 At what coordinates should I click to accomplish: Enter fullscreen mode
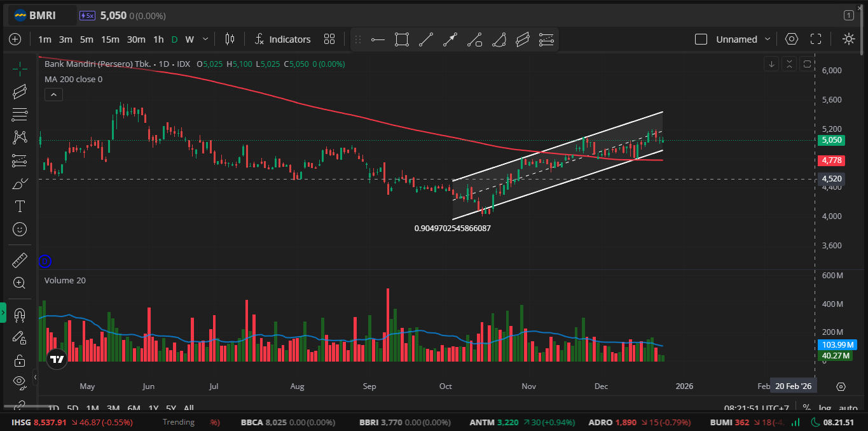click(x=816, y=39)
